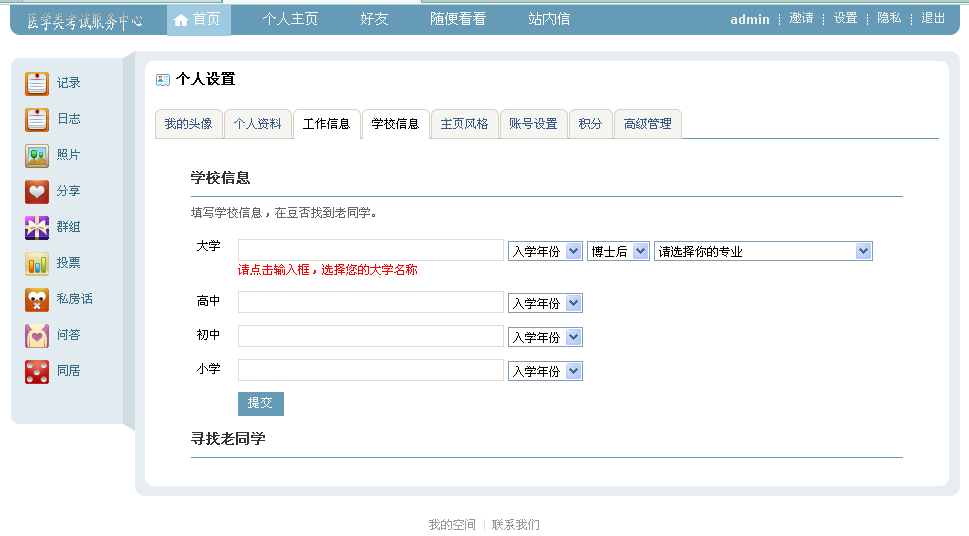969x536 pixels.
Task: Expand the 高中 入学年份 dropdown
Action: pyautogui.click(x=545, y=303)
